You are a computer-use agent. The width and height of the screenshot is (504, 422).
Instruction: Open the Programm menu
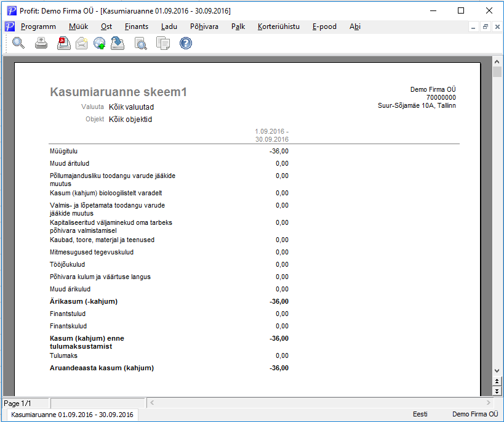tap(38, 26)
